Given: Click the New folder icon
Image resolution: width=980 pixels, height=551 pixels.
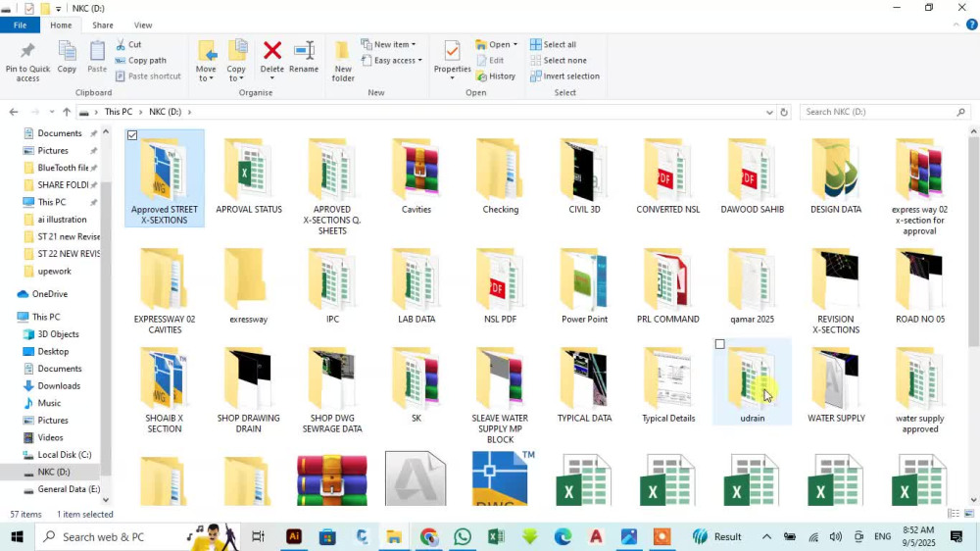Looking at the screenshot, I should pyautogui.click(x=342, y=51).
